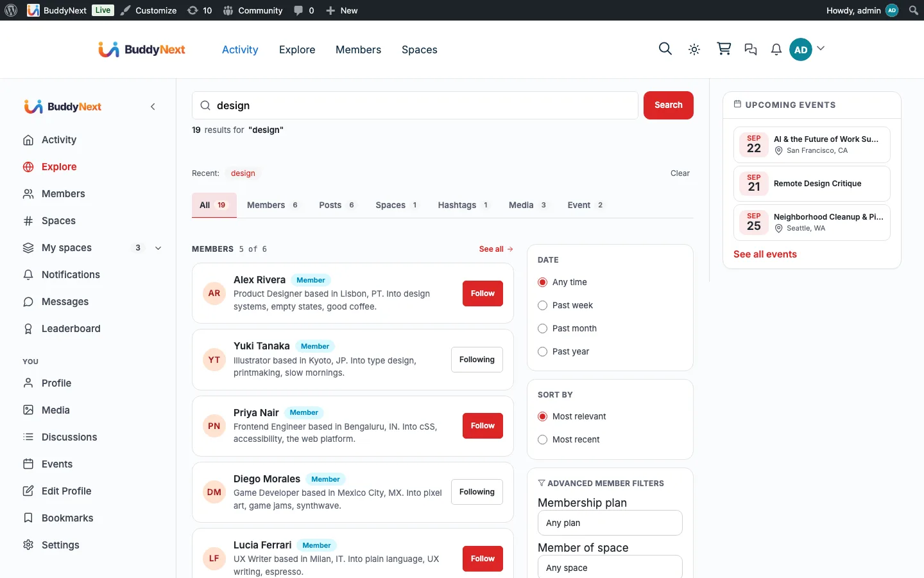Open the header search magnifier icon

coord(665,49)
